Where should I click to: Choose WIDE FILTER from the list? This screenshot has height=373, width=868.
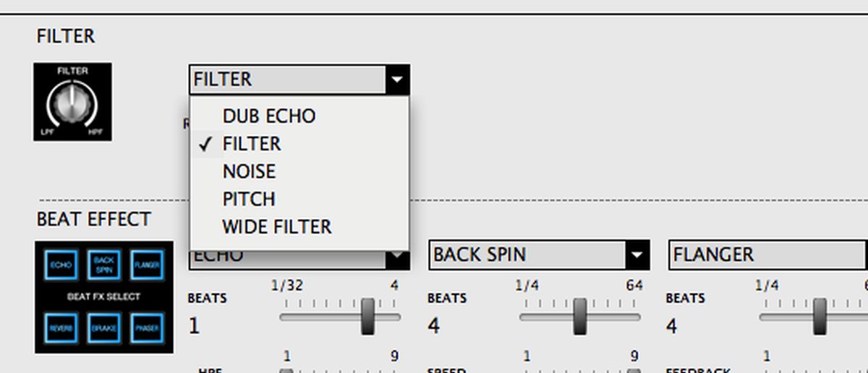point(276,226)
